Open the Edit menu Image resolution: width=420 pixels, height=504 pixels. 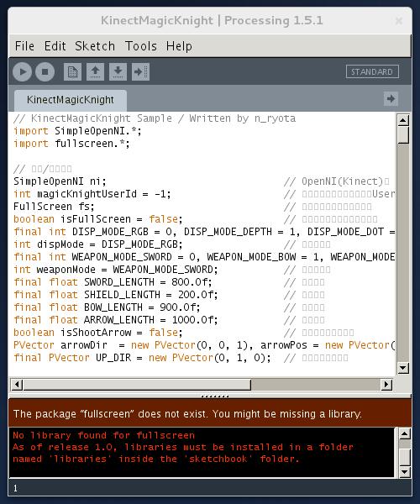pos(55,46)
